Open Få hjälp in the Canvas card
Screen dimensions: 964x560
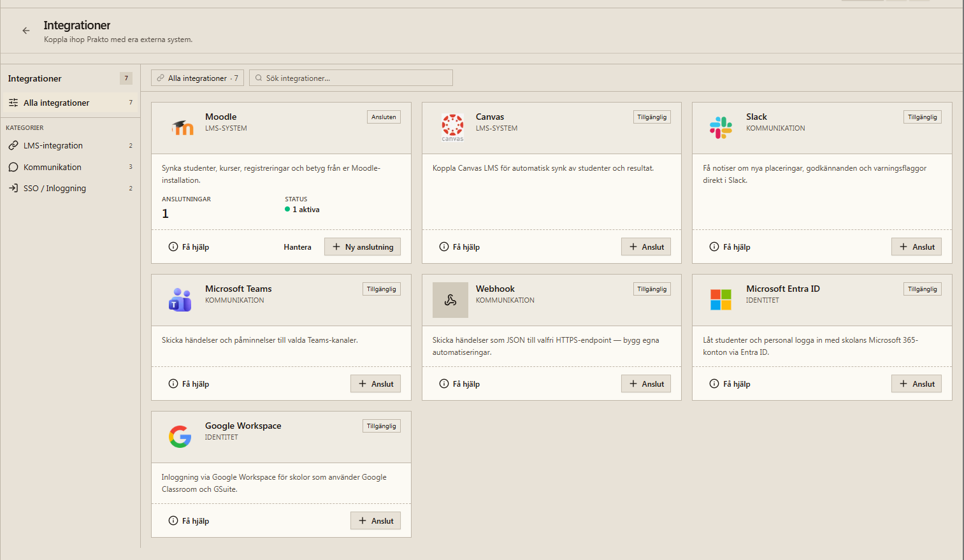459,247
